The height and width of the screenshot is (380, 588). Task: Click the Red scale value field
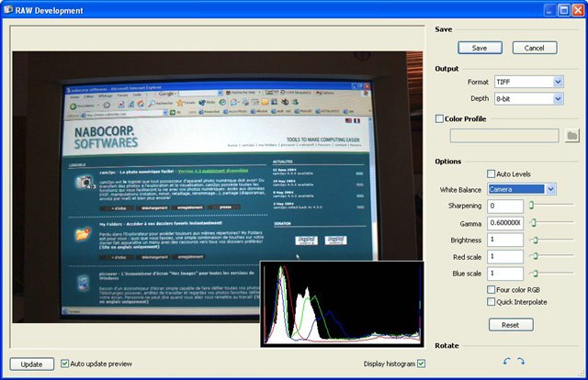tap(505, 257)
